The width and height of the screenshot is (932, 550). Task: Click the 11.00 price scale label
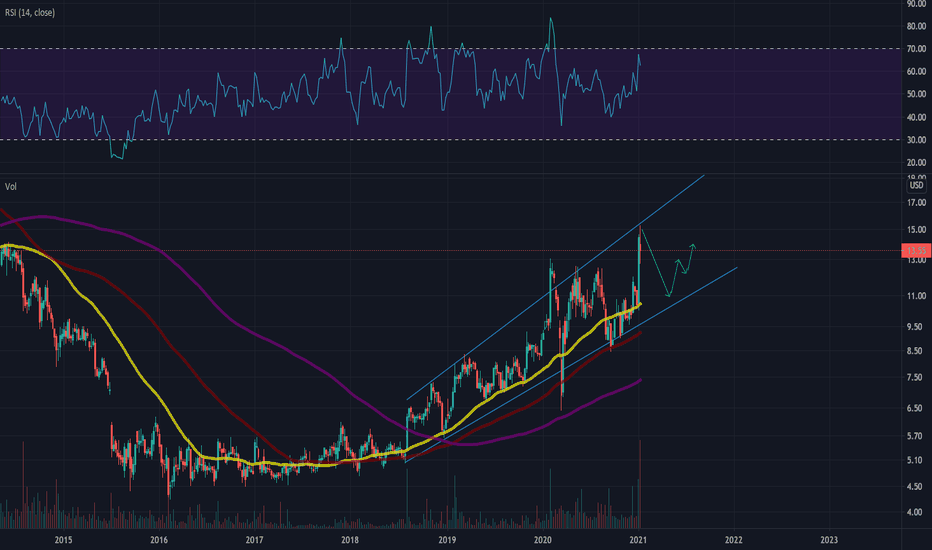click(917, 296)
